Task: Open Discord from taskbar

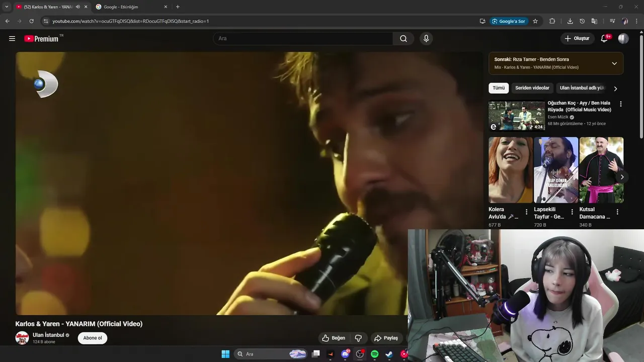Action: pyautogui.click(x=345, y=354)
